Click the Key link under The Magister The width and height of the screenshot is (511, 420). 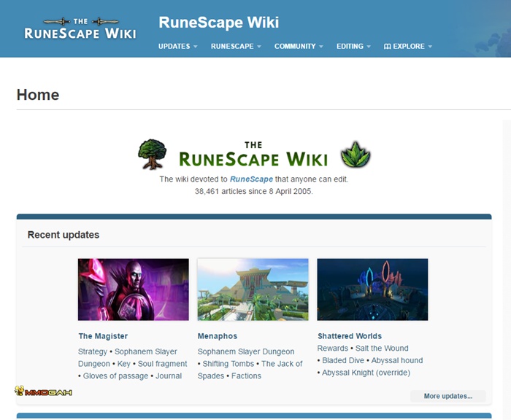point(124,364)
